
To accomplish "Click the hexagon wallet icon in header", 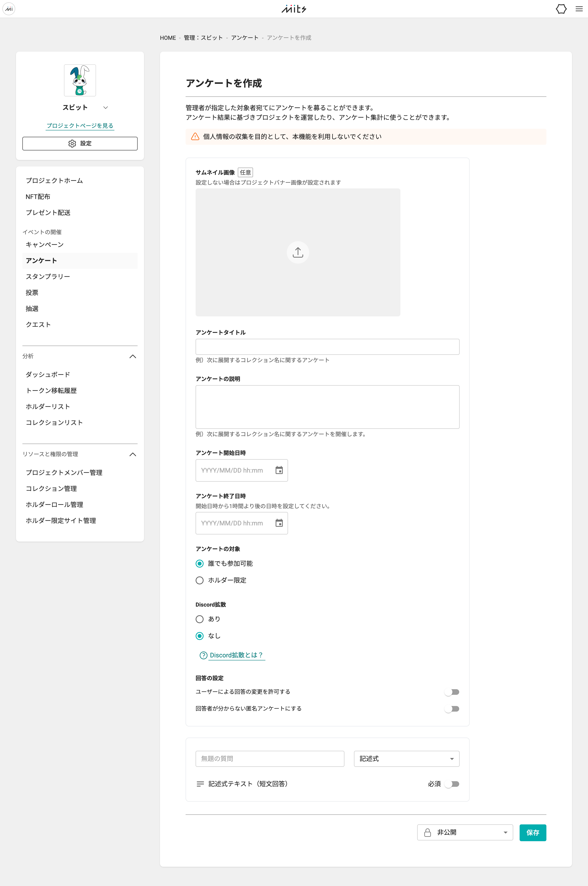I will tap(561, 9).
